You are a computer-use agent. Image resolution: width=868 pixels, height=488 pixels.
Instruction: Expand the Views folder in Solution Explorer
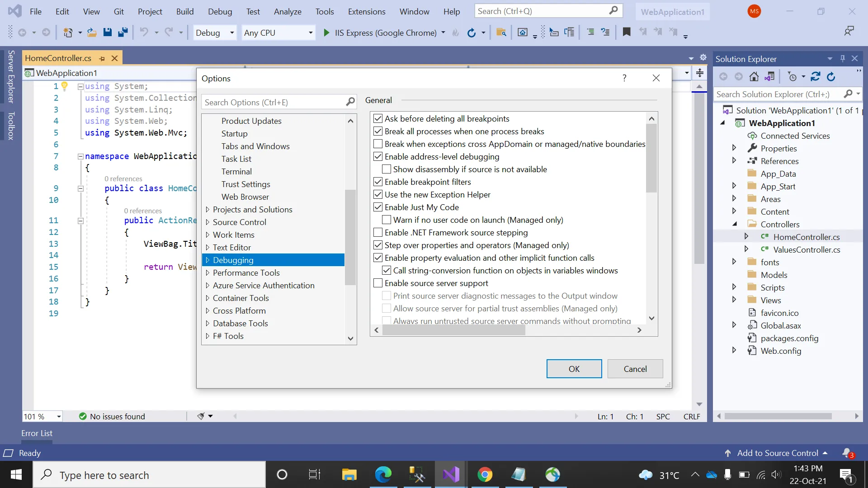734,300
